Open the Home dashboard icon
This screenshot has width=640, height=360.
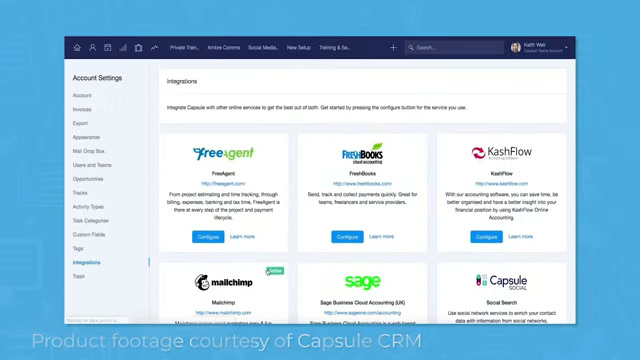point(77,48)
